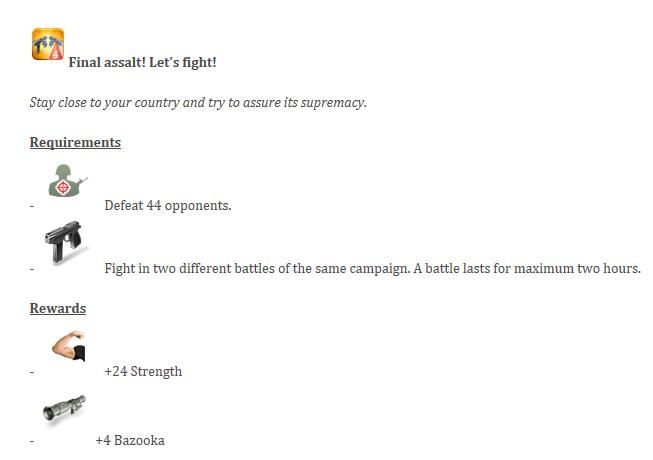Viewport: 653px width, 460px height.
Task: Click 'Defeat 44 opponents.' requirement text
Action: (x=168, y=205)
